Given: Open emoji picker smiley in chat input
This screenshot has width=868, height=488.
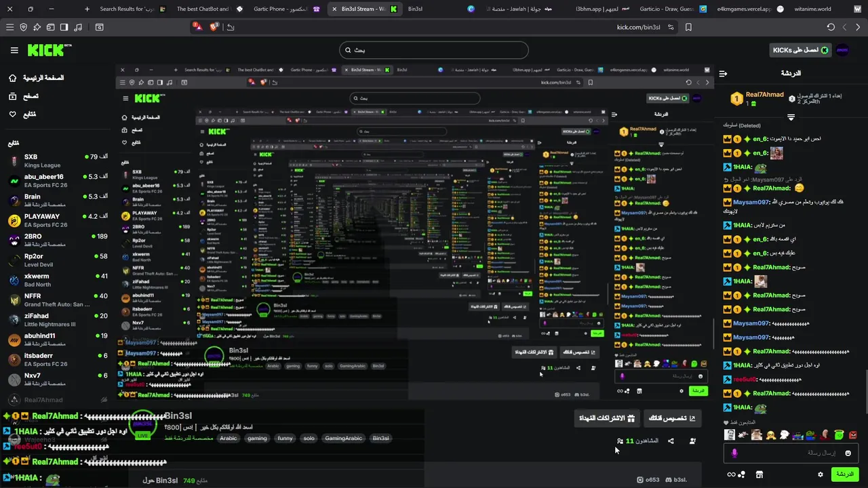Looking at the screenshot, I should pyautogui.click(x=848, y=453).
